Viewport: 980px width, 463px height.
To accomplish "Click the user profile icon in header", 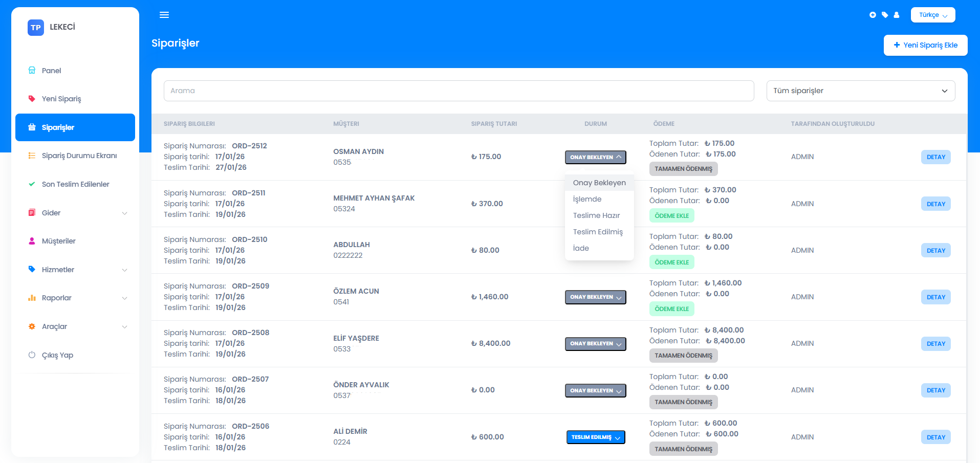I will pos(897,15).
